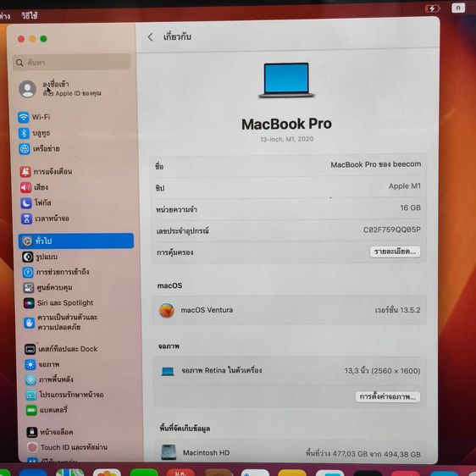Image resolution: width=476 pixels, height=476 pixels.
Task: Open Siri และ Spotlight settings
Action: click(x=58, y=302)
